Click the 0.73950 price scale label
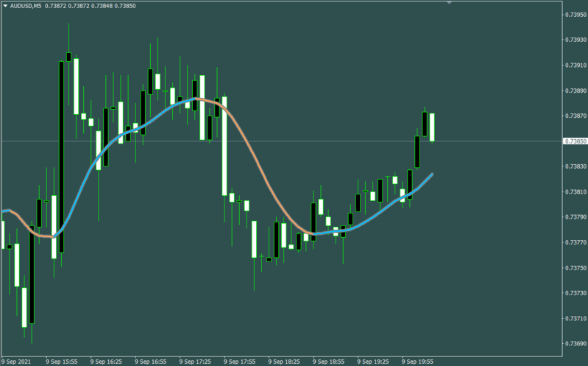The width and height of the screenshot is (588, 366). [575, 15]
